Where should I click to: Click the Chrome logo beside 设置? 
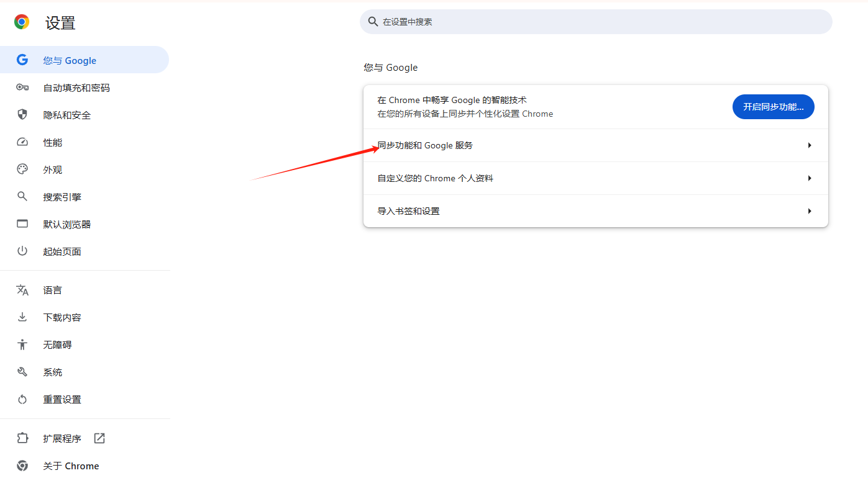(x=22, y=22)
